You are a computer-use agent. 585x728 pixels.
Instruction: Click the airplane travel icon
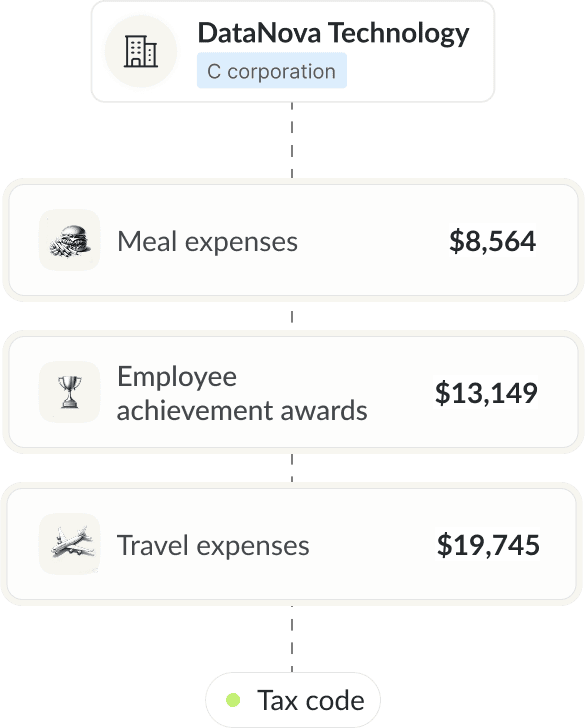[72, 542]
